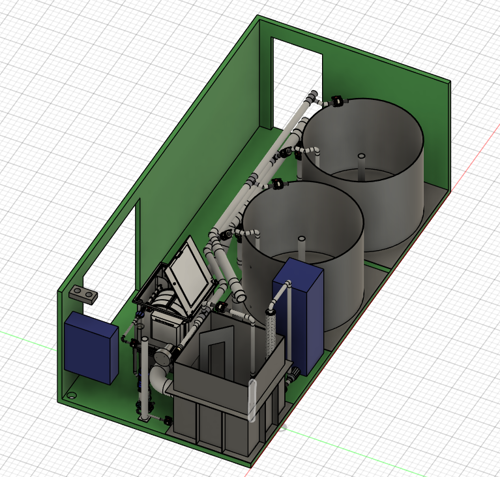Select the center standpipe in rear tank
The height and width of the screenshot is (477, 500).
pyautogui.click(x=361, y=166)
